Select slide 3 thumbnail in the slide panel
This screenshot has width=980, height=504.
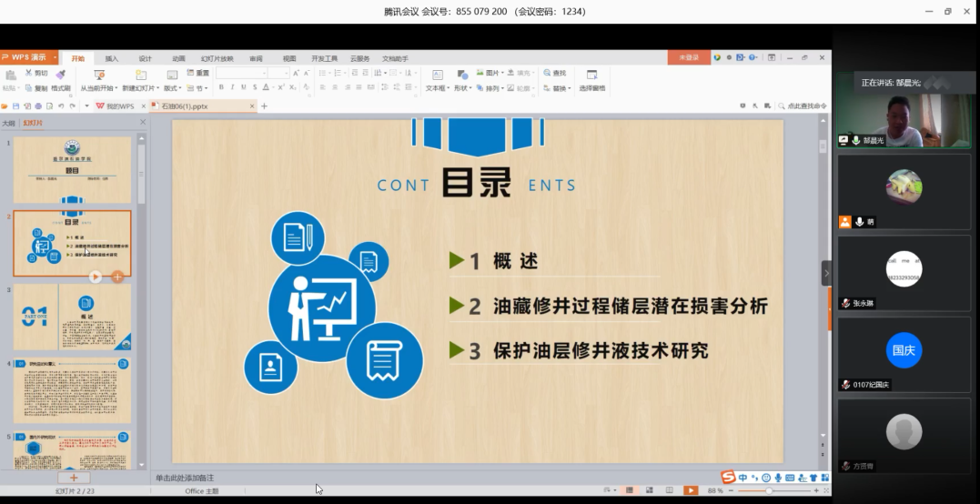click(x=72, y=317)
